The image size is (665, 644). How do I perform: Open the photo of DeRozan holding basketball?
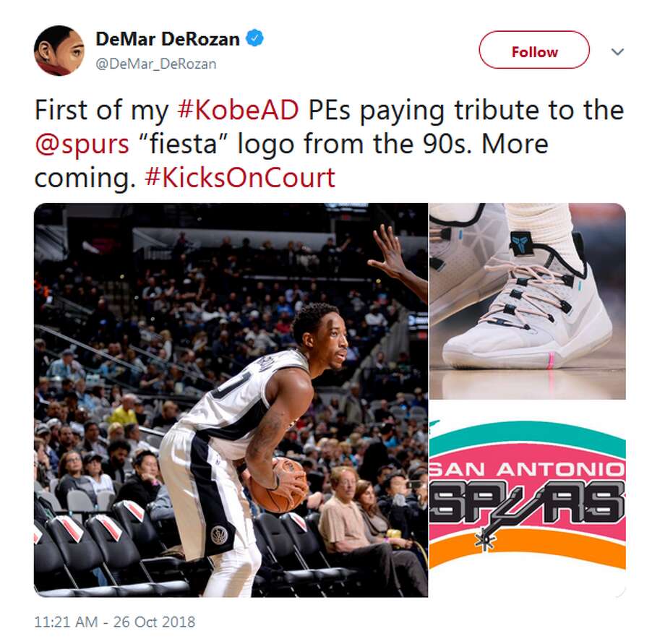[x=231, y=400]
